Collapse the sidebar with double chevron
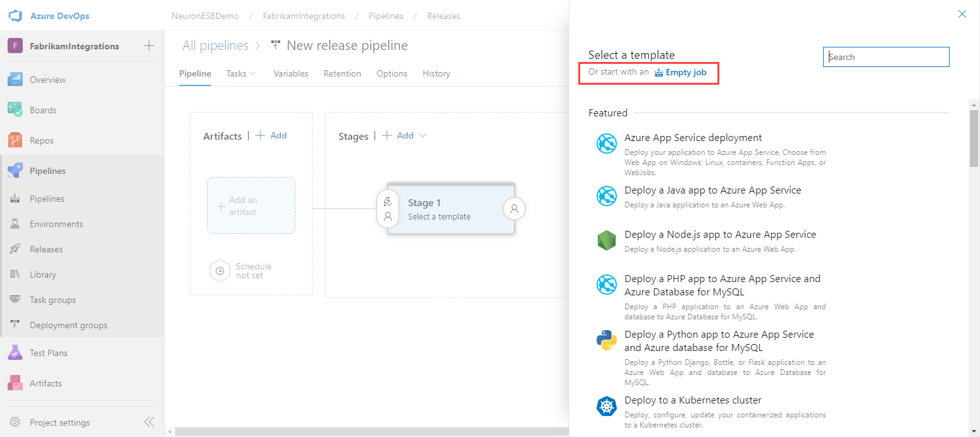The height and width of the screenshot is (437, 980). coord(149,422)
